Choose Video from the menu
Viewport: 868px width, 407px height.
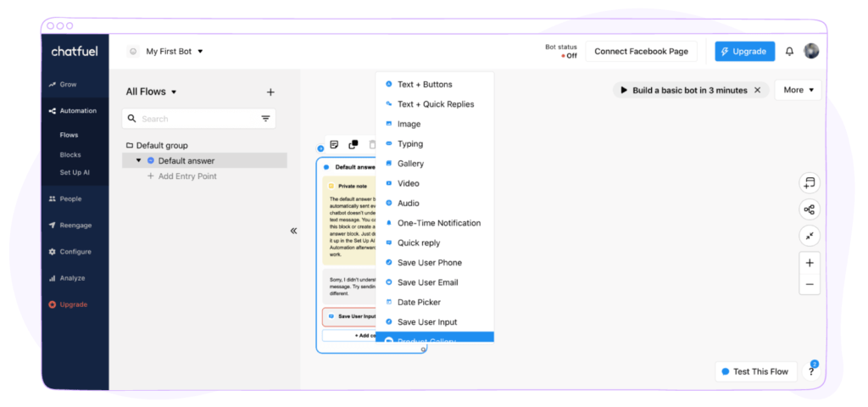click(x=435, y=183)
